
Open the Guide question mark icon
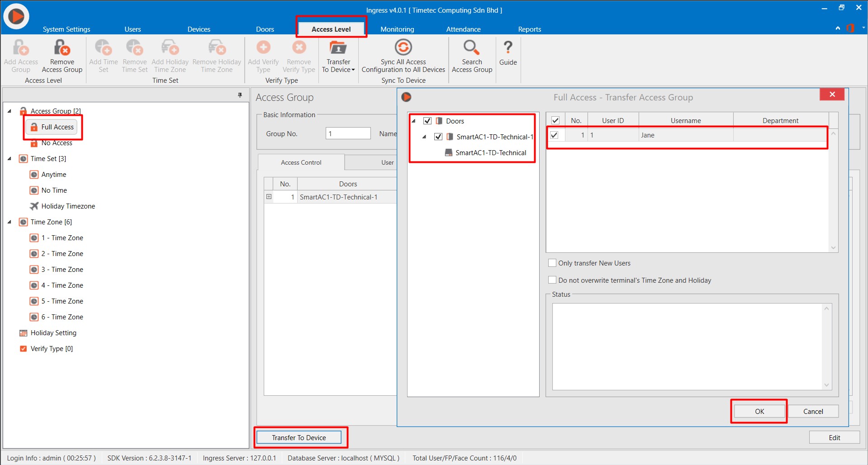[508, 47]
